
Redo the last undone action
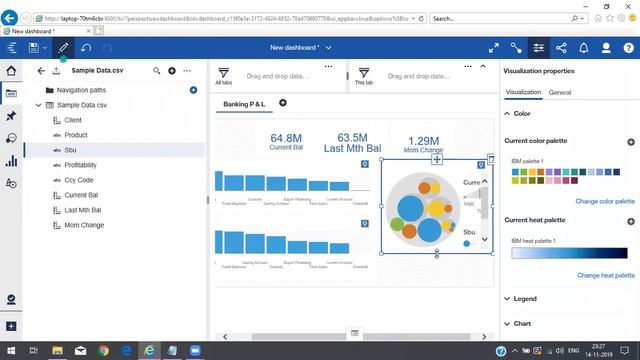pos(107,48)
